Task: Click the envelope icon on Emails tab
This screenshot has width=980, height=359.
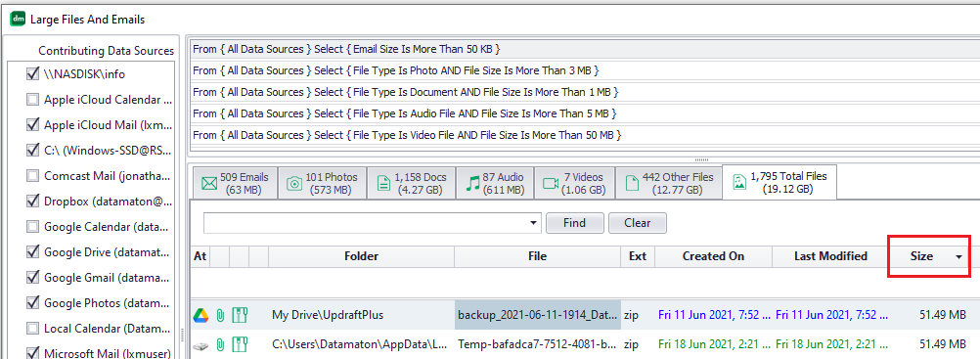Action: [209, 183]
